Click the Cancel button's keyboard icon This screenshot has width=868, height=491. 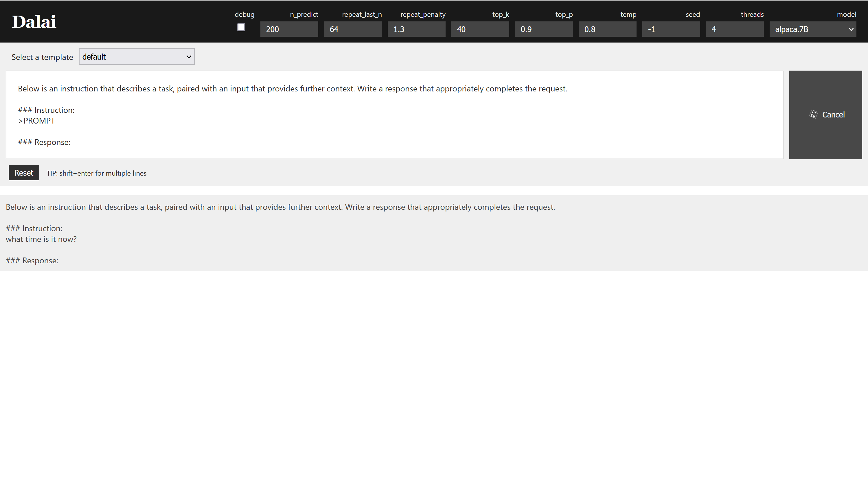(x=813, y=114)
